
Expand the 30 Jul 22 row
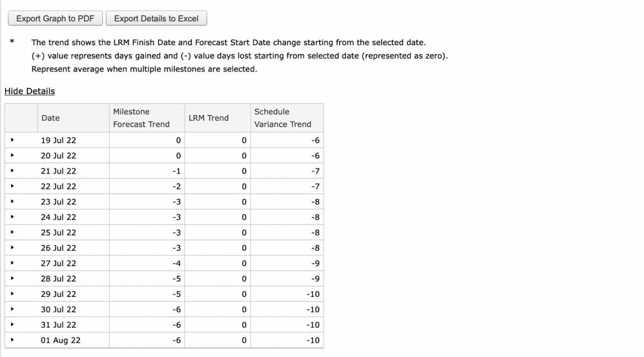click(x=12, y=309)
